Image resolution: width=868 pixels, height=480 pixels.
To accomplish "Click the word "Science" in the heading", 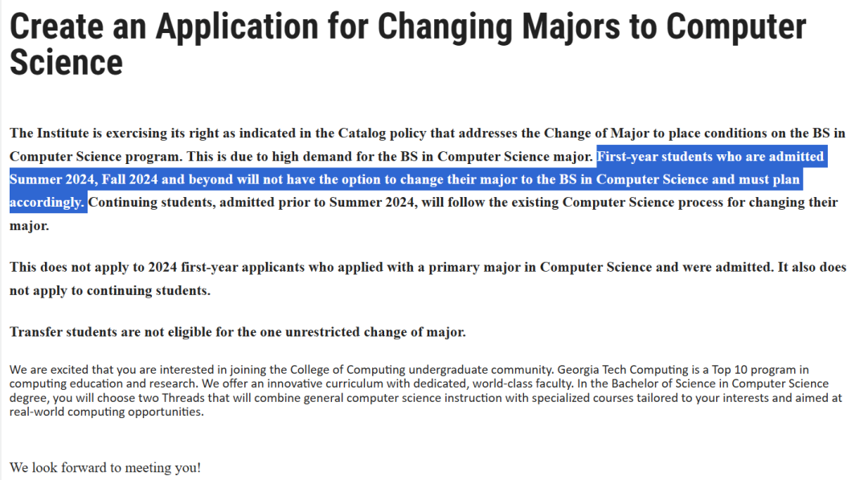I will 66,63.
